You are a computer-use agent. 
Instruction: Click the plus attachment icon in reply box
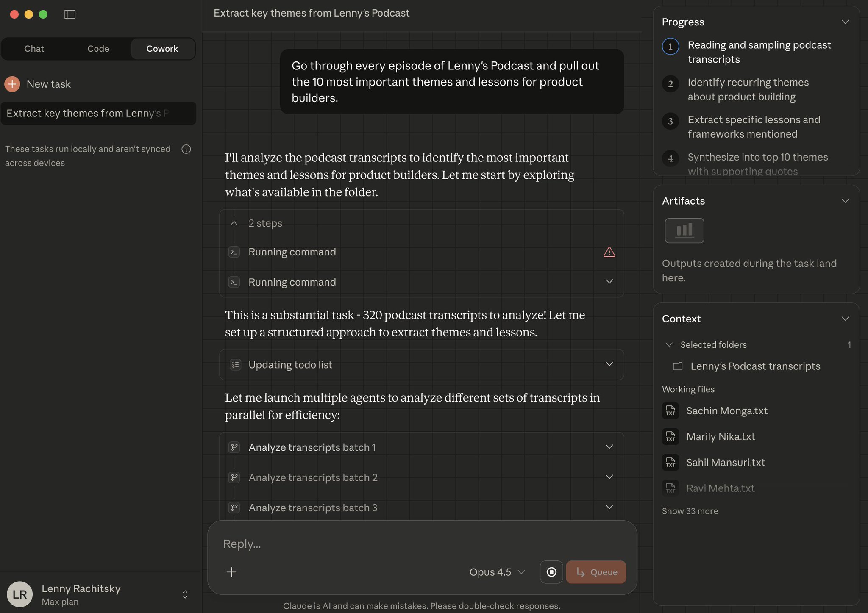click(231, 572)
